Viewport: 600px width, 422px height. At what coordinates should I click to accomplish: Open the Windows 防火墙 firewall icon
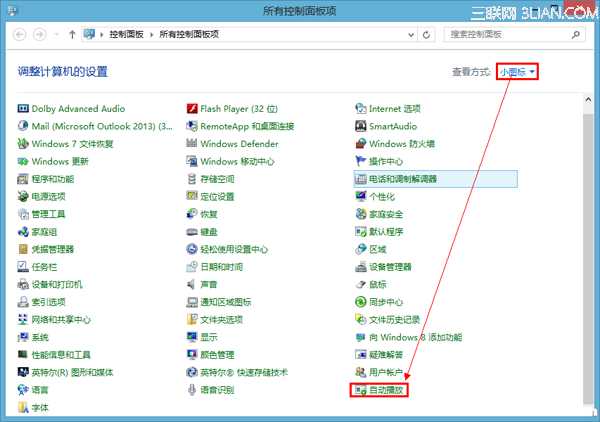(x=360, y=144)
